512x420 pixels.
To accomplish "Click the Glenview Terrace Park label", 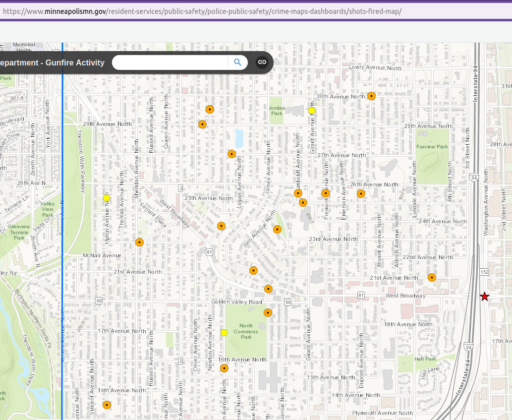I will [x=19, y=232].
